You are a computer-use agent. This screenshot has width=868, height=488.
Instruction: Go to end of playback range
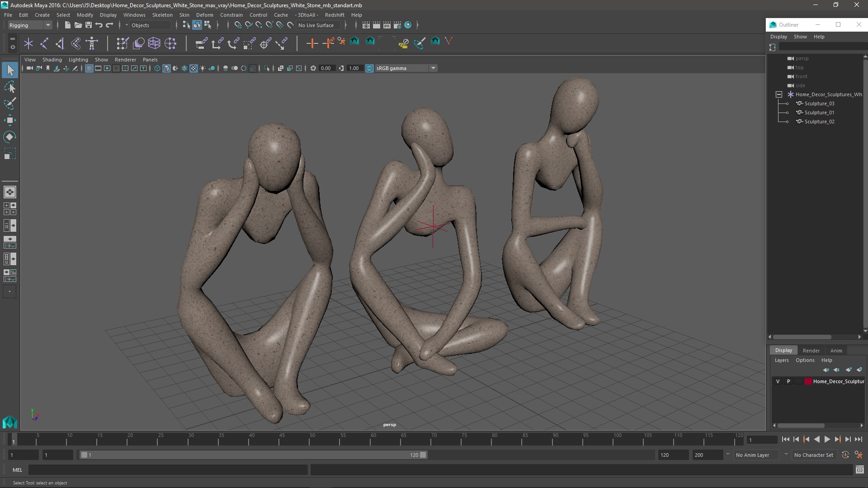pos(859,439)
